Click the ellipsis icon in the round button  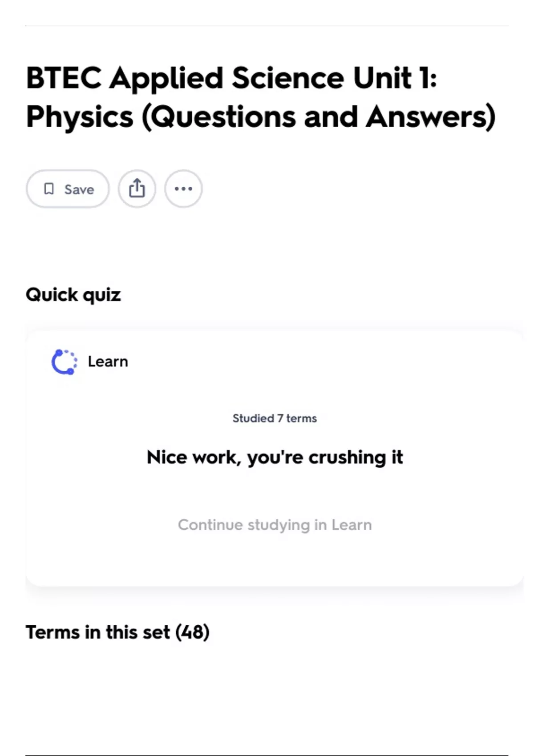(x=184, y=189)
